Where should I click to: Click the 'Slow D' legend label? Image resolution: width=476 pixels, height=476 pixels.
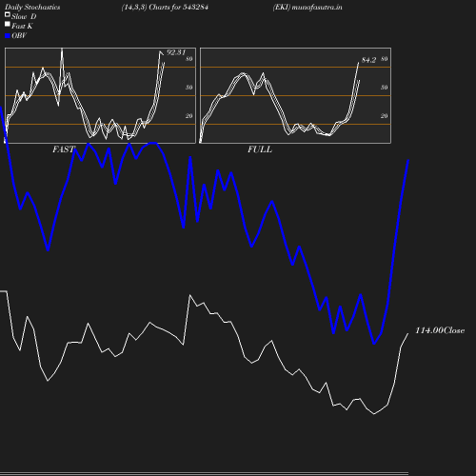click(x=24, y=16)
